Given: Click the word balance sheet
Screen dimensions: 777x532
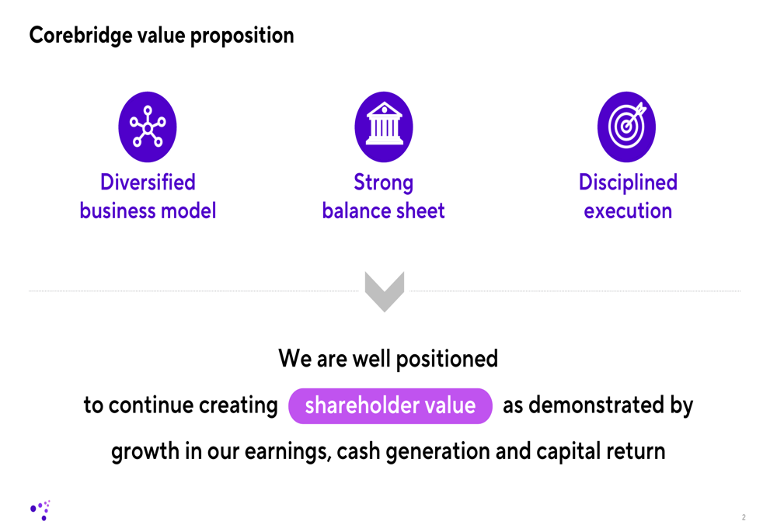Looking at the screenshot, I should (384, 211).
